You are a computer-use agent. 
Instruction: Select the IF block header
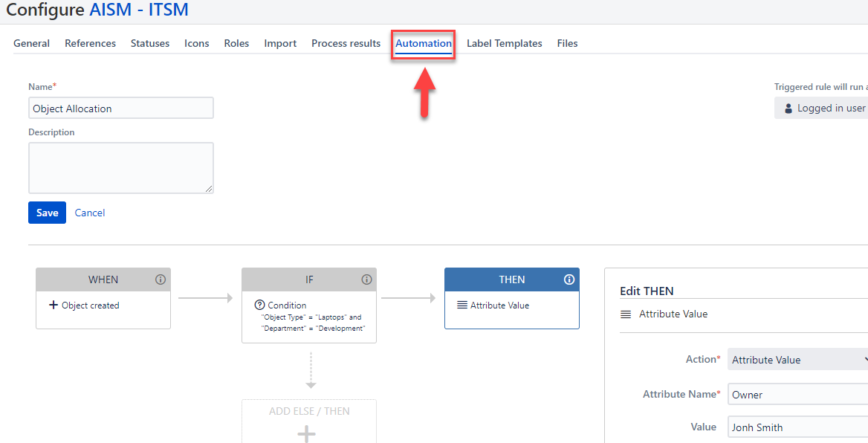click(309, 279)
